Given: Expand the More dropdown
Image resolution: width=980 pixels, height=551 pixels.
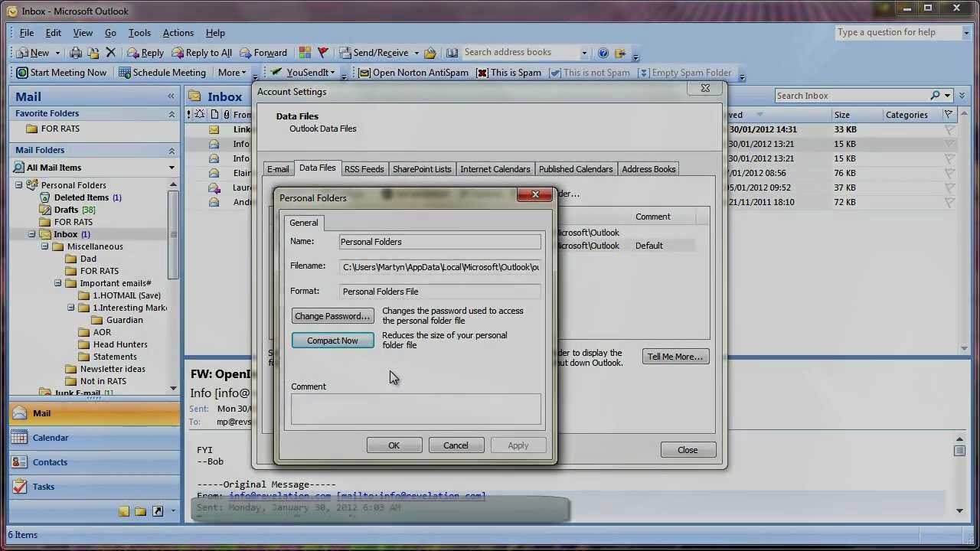Looking at the screenshot, I should click(x=232, y=73).
